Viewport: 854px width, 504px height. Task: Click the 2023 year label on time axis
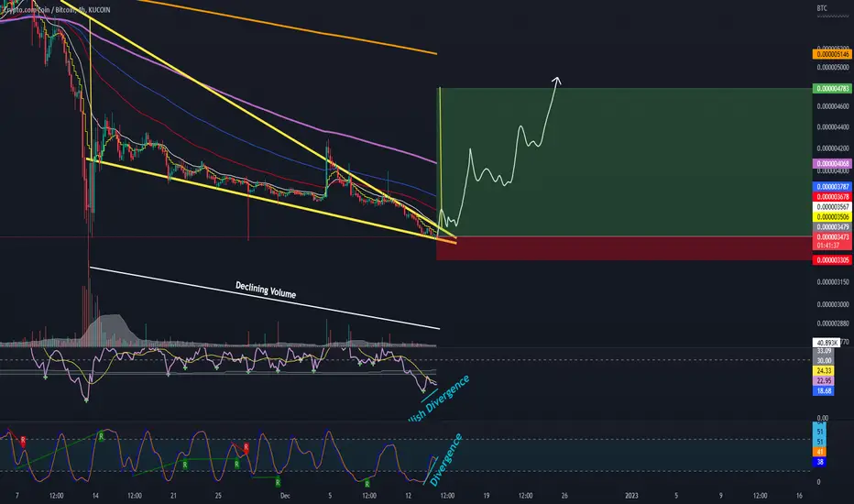click(x=631, y=496)
